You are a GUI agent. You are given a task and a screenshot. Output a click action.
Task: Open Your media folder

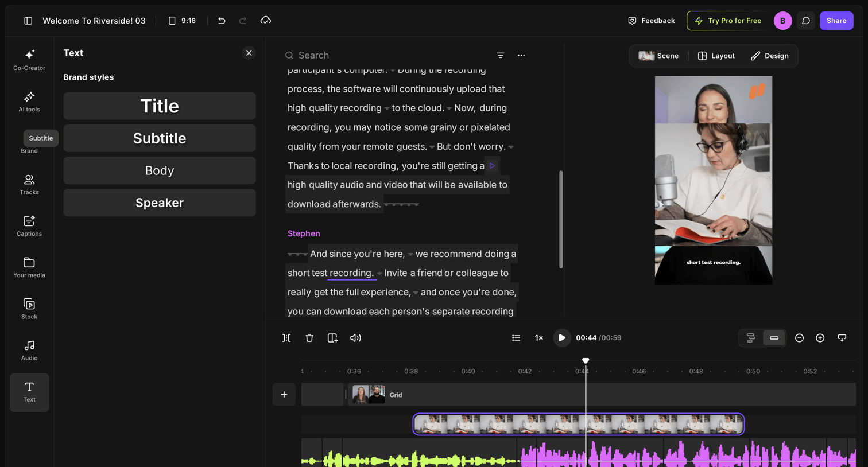coord(29,267)
